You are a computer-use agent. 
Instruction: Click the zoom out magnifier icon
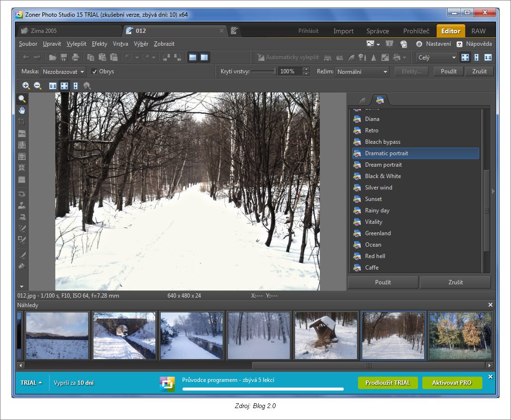click(38, 86)
